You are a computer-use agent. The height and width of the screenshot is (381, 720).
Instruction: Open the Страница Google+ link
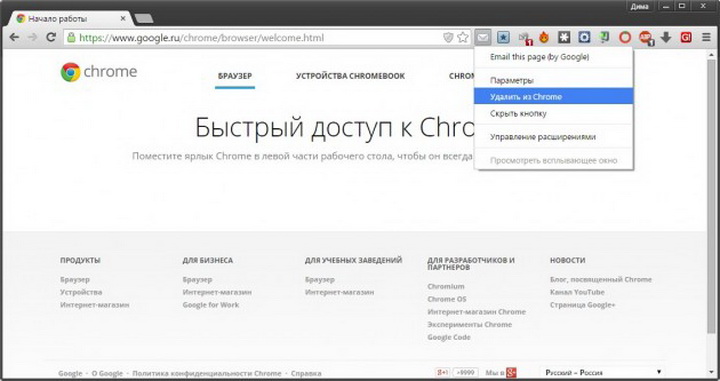582,305
